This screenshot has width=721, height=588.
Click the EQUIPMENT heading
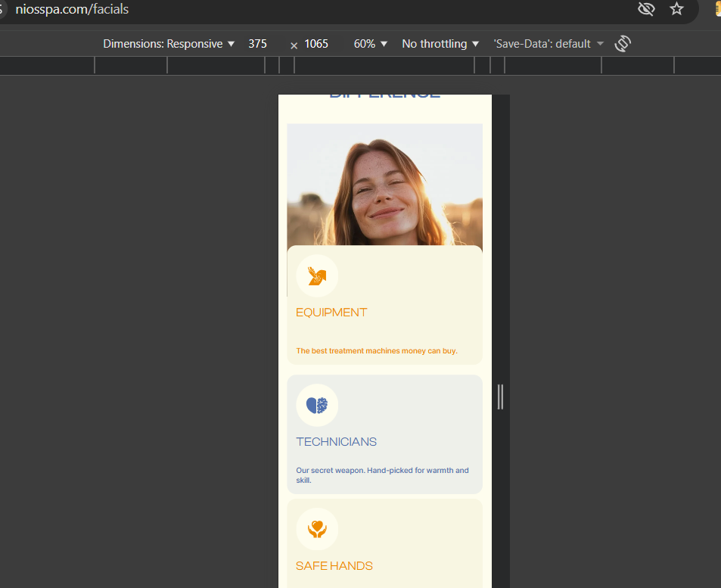tap(331, 313)
